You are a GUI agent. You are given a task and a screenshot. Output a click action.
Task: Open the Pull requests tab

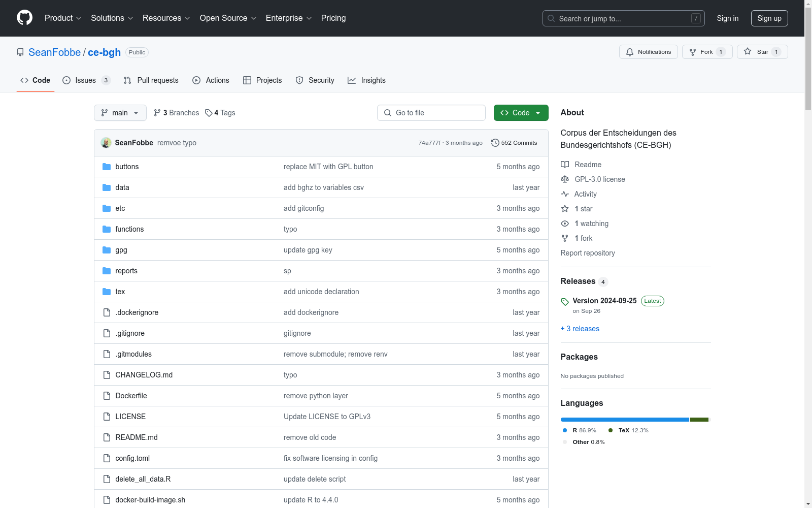coord(151,80)
